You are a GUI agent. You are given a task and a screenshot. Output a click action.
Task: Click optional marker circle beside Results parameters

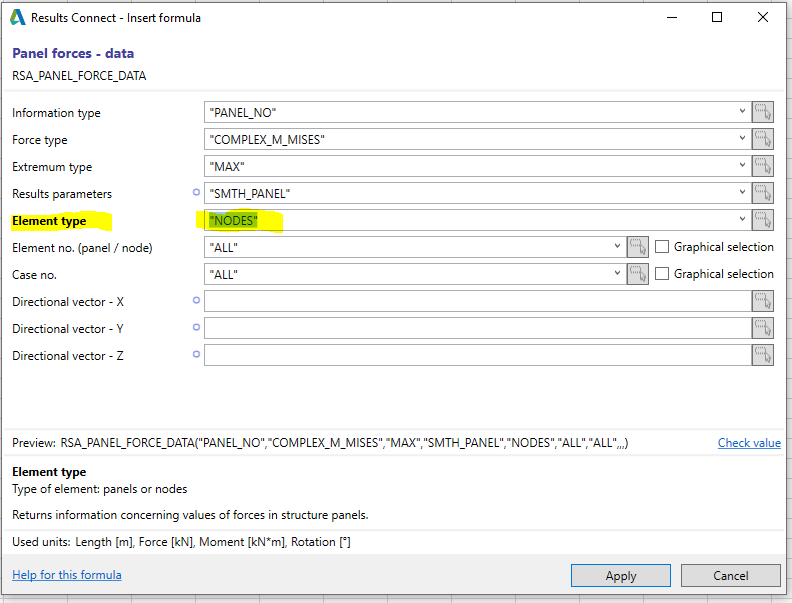click(x=196, y=192)
